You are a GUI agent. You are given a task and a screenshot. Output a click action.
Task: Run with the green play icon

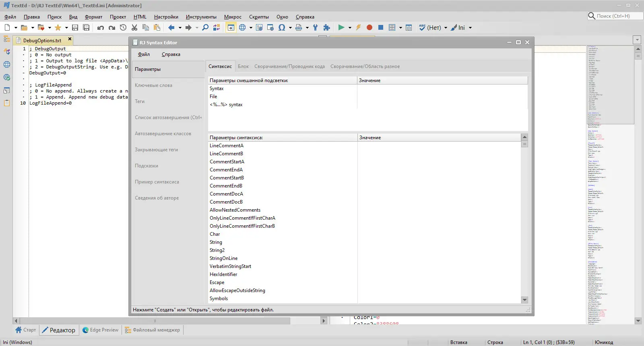(341, 27)
